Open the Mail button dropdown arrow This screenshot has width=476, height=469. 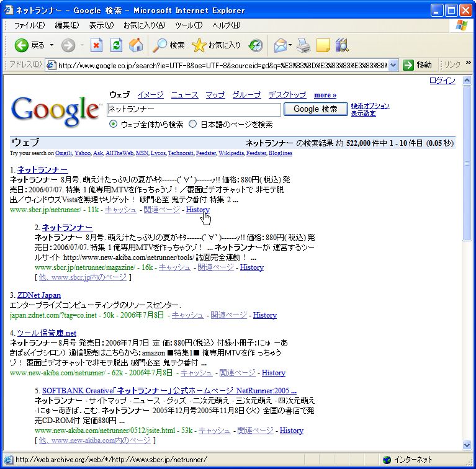[x=290, y=45]
